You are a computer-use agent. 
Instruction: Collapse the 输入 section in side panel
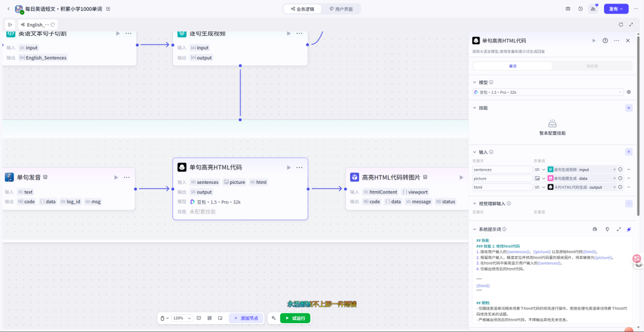[x=475, y=152]
